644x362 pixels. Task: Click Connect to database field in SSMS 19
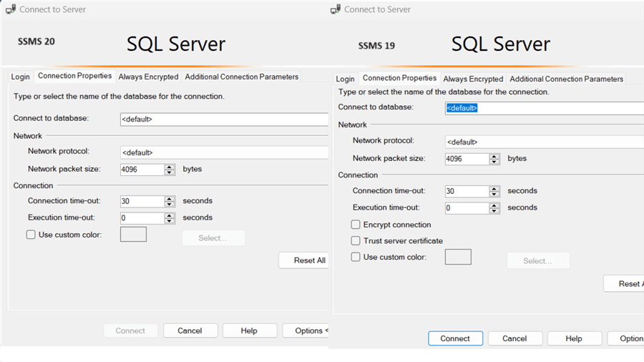[x=544, y=108]
